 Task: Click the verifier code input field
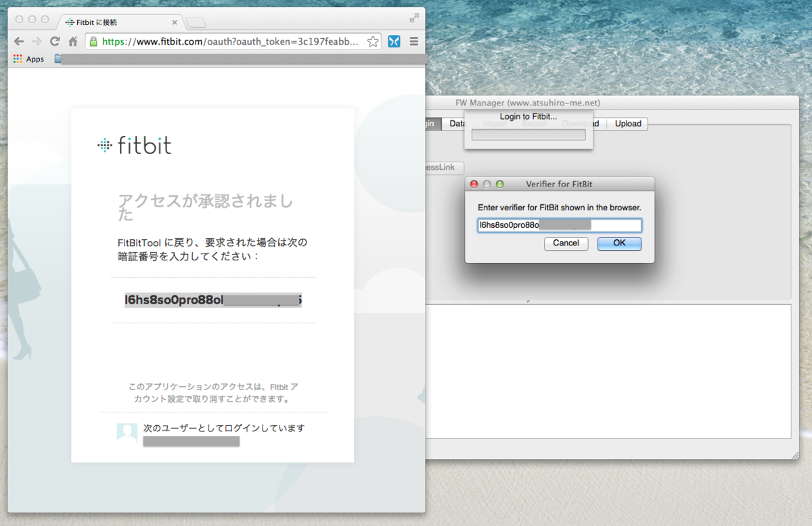(559, 224)
